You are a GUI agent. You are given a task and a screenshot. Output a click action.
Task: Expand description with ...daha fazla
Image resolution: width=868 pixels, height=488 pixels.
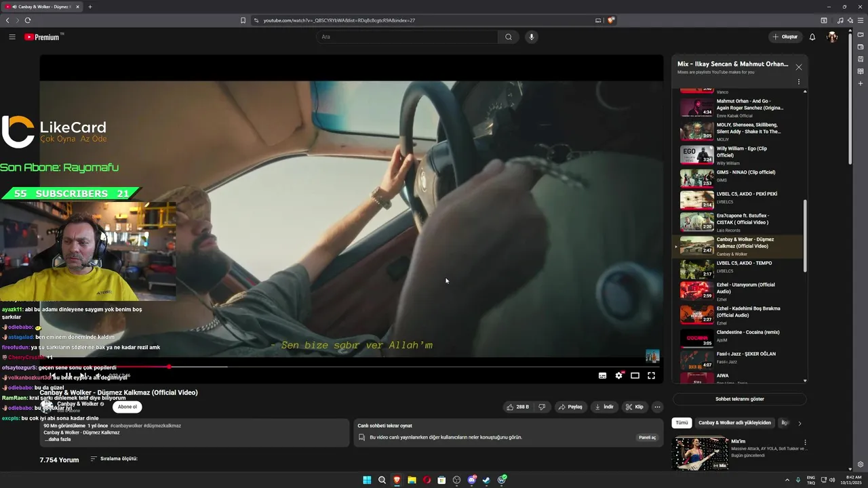(x=58, y=439)
